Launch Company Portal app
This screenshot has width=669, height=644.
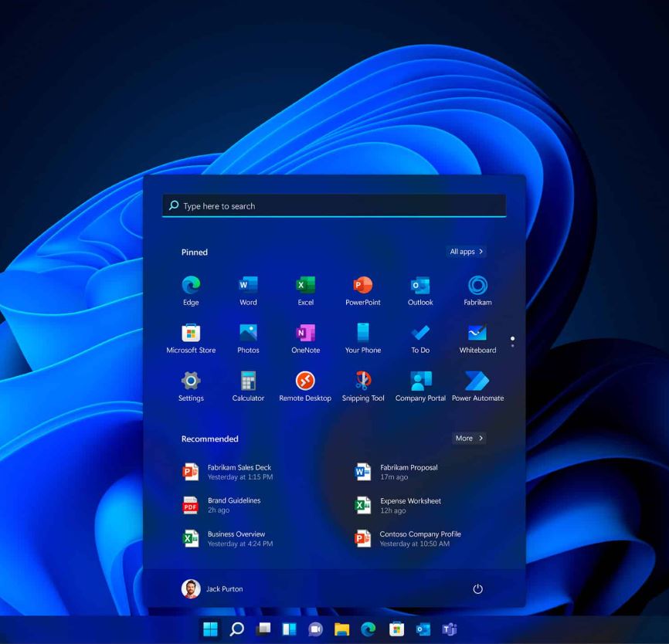[420, 381]
